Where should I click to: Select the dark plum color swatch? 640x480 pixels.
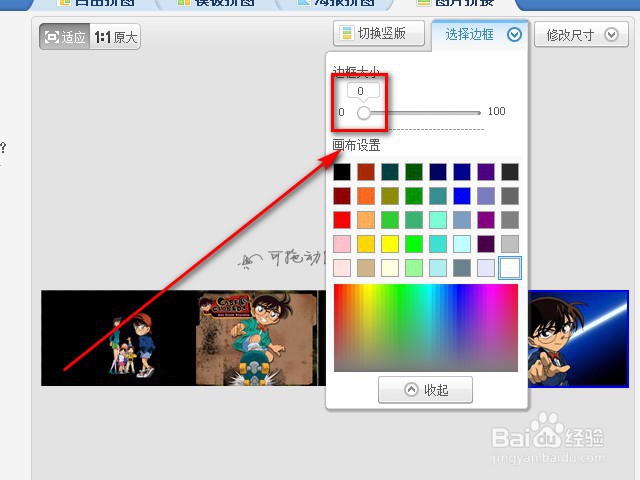tap(486, 244)
